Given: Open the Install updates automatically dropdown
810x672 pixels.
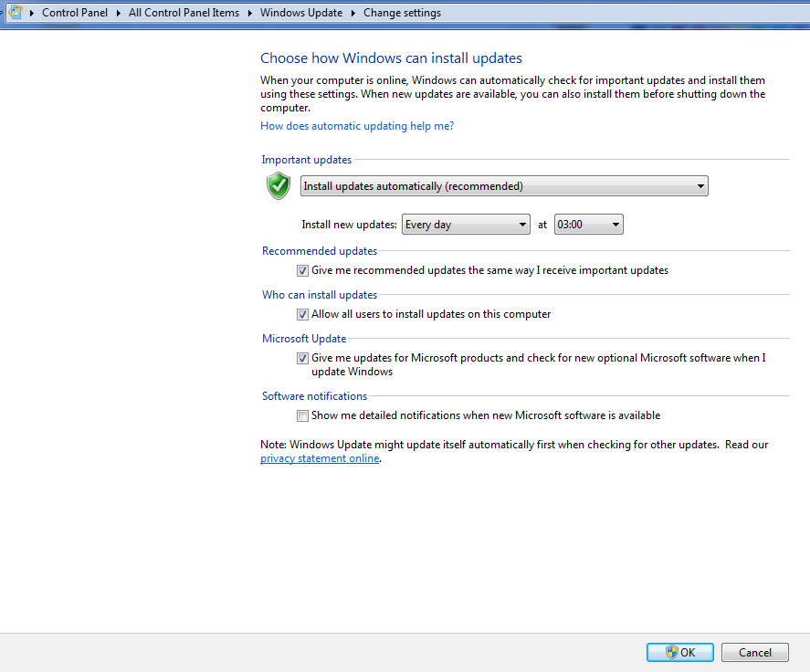Looking at the screenshot, I should [x=504, y=186].
